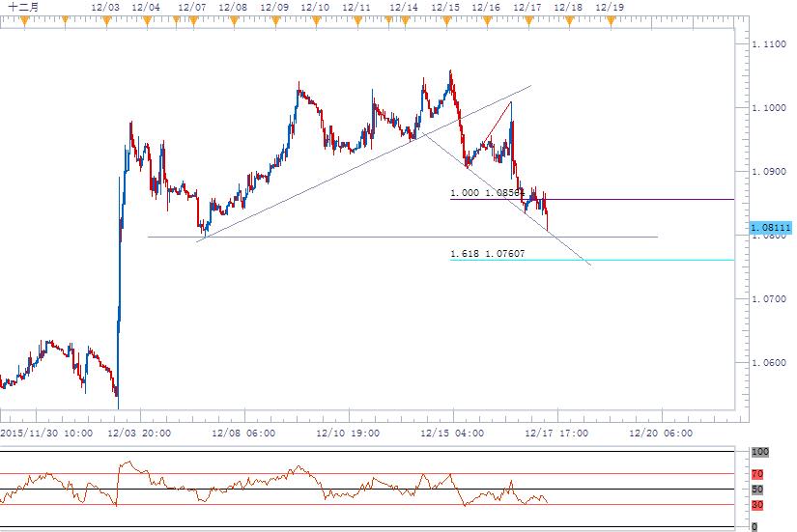797x532 pixels.
Task: Click the 12/15 date label at top
Action: pos(445,8)
